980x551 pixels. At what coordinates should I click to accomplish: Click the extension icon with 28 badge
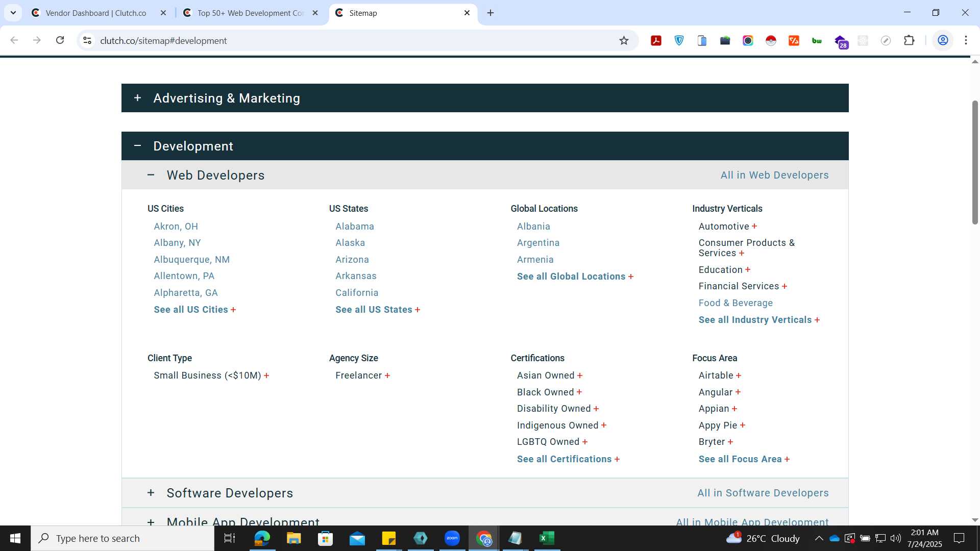841,41
